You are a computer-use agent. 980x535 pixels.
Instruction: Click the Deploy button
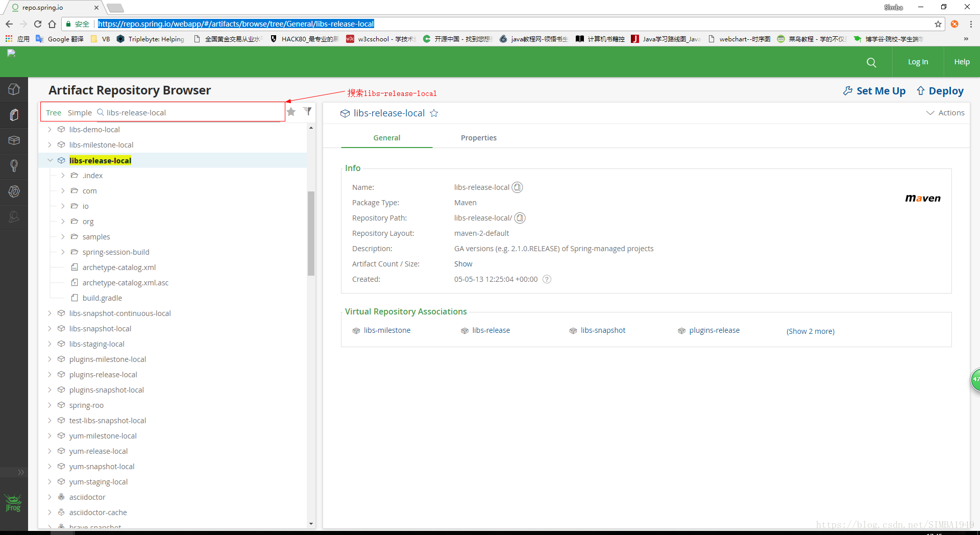(940, 91)
